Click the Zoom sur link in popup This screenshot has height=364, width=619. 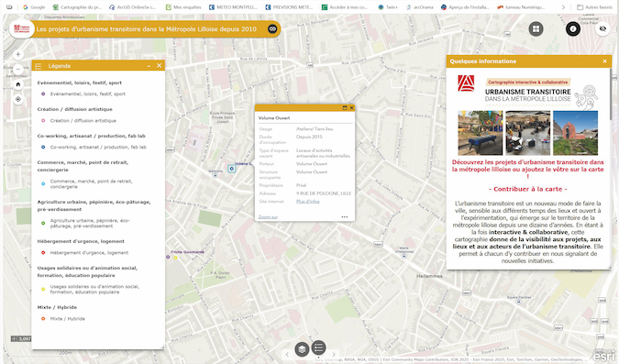pos(268,216)
